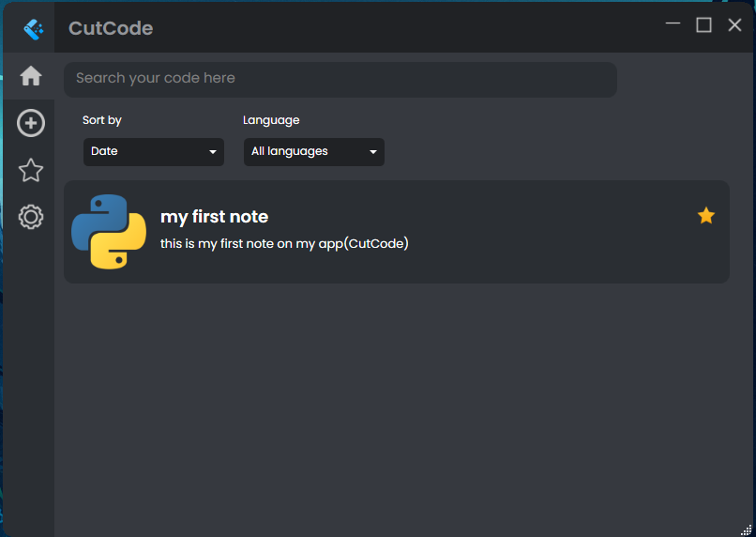Click the Python logo on the note card
The image size is (756, 537).
[x=109, y=232]
